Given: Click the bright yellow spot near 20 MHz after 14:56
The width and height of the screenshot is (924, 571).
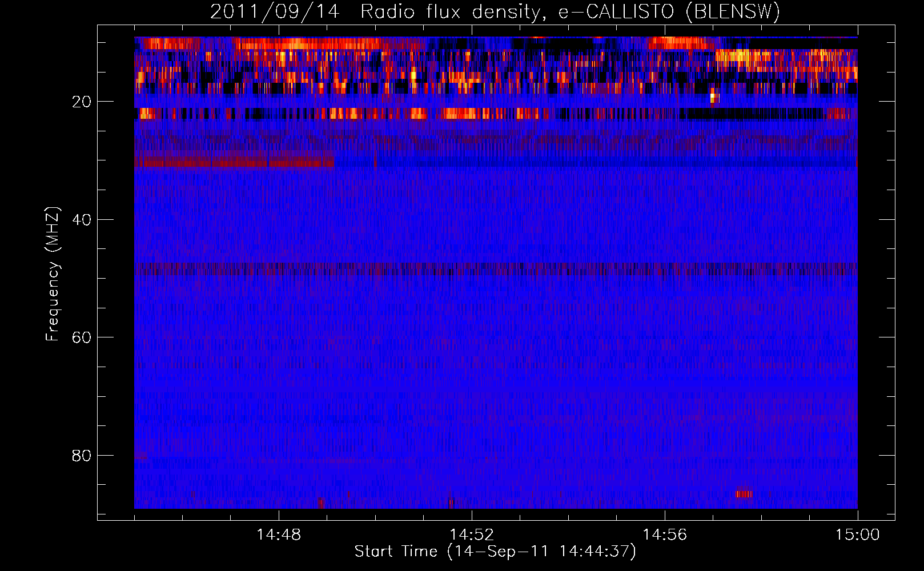Looking at the screenshot, I should [x=713, y=97].
